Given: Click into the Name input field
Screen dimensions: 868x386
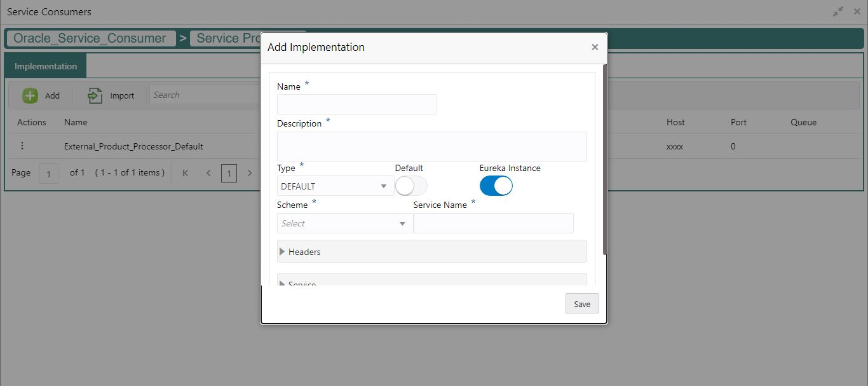Looking at the screenshot, I should (x=357, y=104).
